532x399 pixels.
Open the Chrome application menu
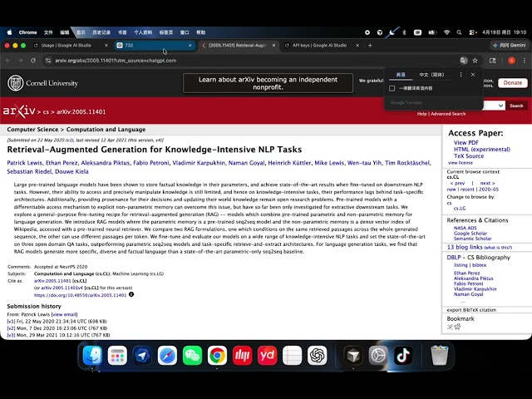click(27, 32)
